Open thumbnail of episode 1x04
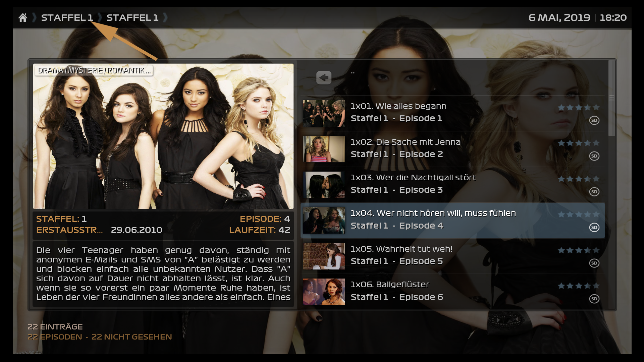Image resolution: width=644 pixels, height=362 pixels. (x=324, y=220)
